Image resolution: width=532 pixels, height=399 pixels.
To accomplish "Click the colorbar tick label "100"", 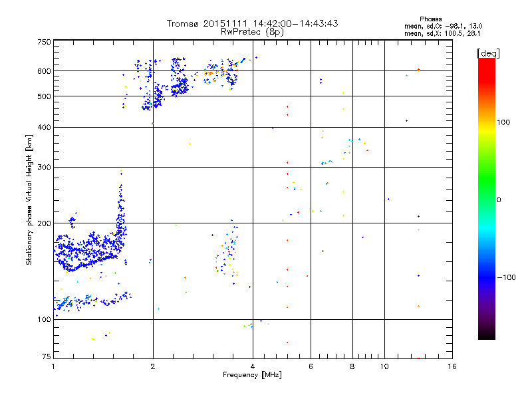I will point(503,122).
